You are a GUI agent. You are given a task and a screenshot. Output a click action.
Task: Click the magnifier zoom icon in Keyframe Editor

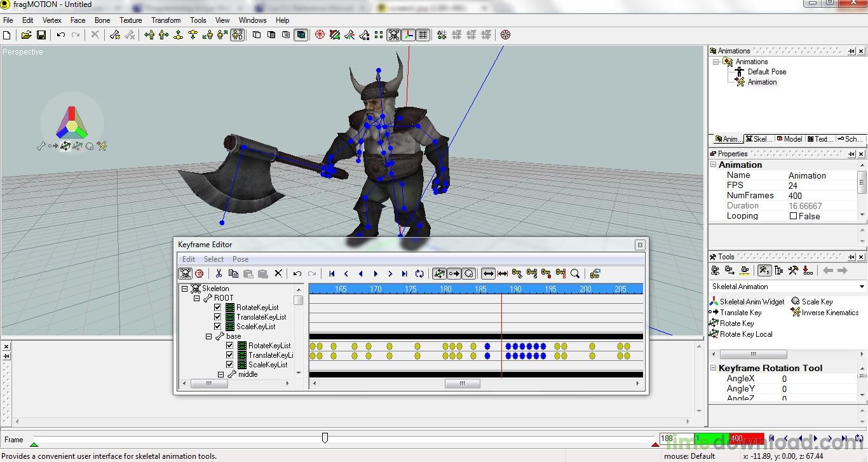(x=575, y=274)
